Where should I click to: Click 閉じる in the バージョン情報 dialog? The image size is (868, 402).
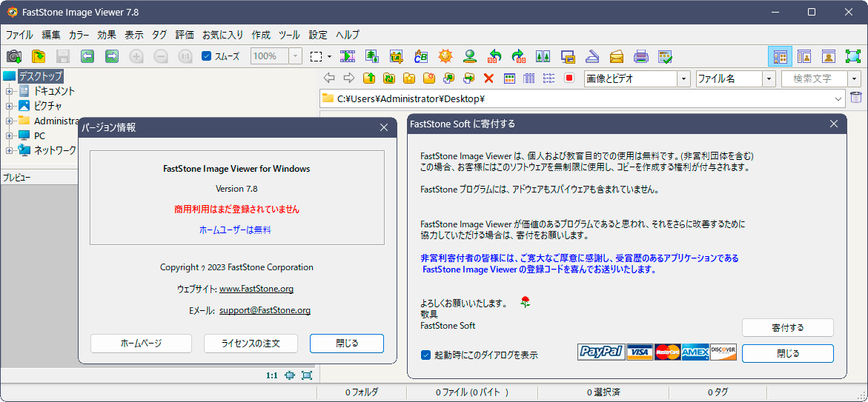tap(347, 344)
